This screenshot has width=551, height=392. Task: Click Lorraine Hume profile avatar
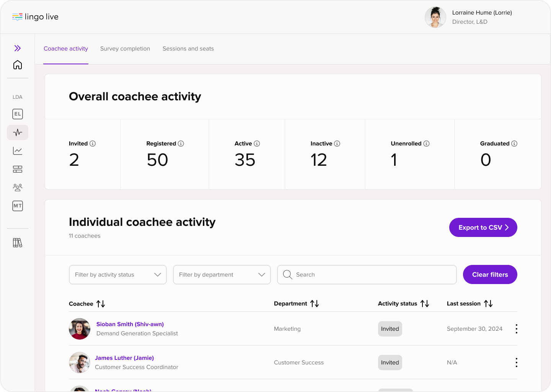[435, 17]
